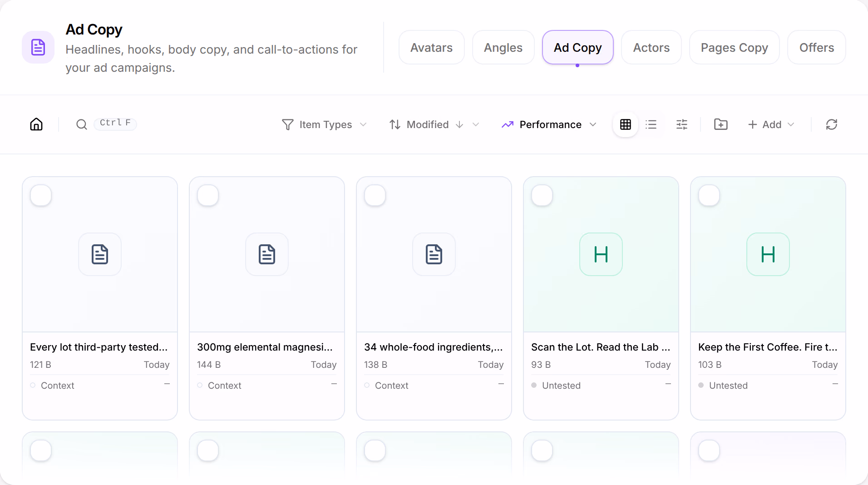Select the '34 whole-food ingredients' card checkbox
The height and width of the screenshot is (485, 868).
[375, 196]
